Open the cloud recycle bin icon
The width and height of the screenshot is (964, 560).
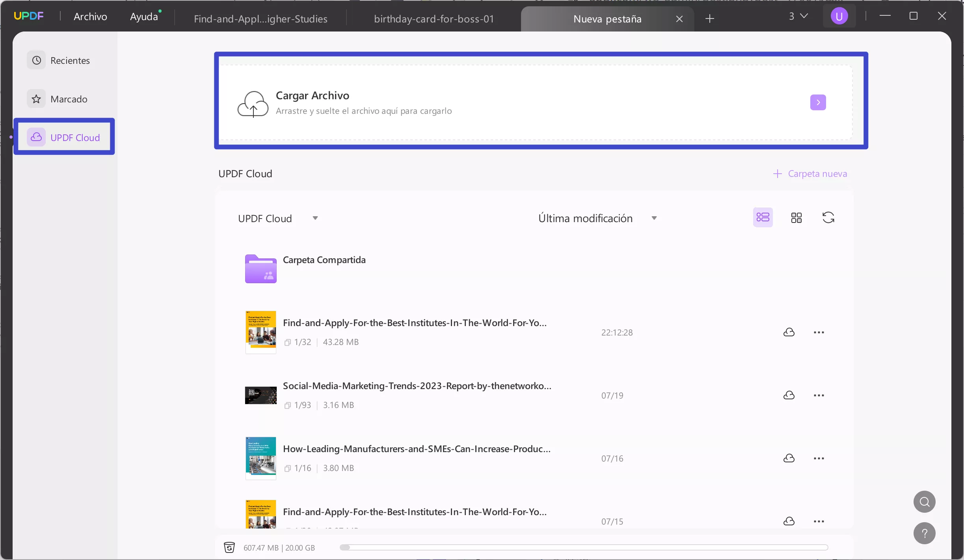(229, 547)
